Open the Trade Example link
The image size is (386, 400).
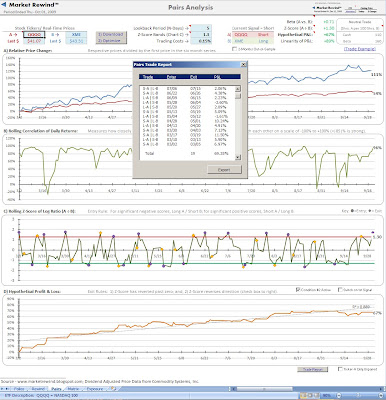[x=360, y=49]
